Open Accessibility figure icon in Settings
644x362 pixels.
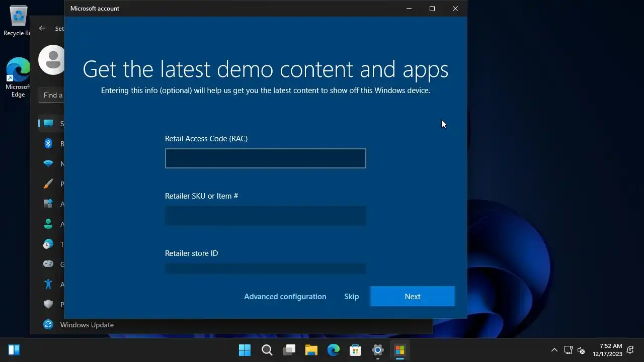pyautogui.click(x=48, y=284)
